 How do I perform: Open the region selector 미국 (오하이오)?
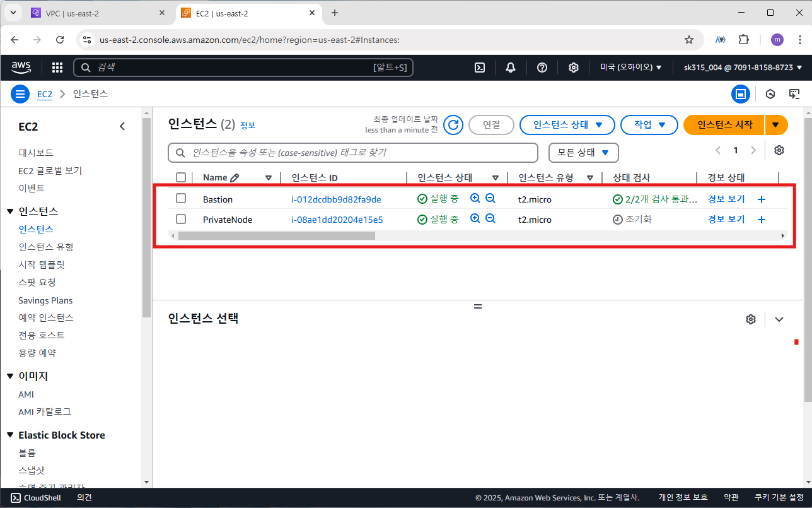point(631,68)
